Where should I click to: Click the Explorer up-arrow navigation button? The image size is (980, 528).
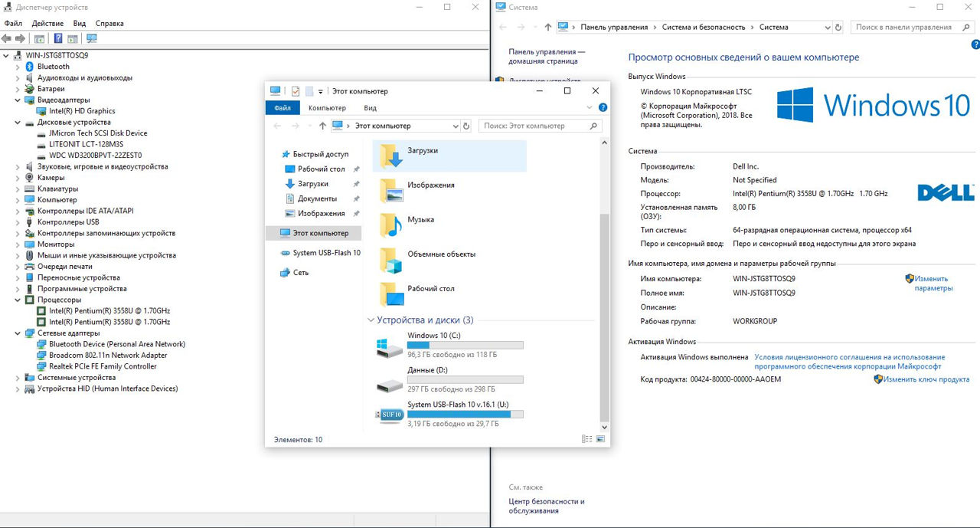click(x=322, y=126)
